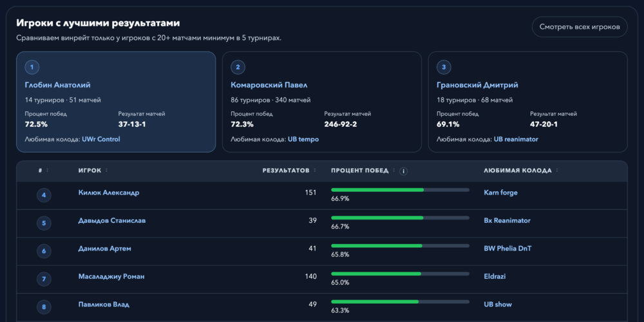Open all players via Смотреть всех игроков
Image resolution: width=644 pixels, height=322 pixels.
(x=580, y=27)
